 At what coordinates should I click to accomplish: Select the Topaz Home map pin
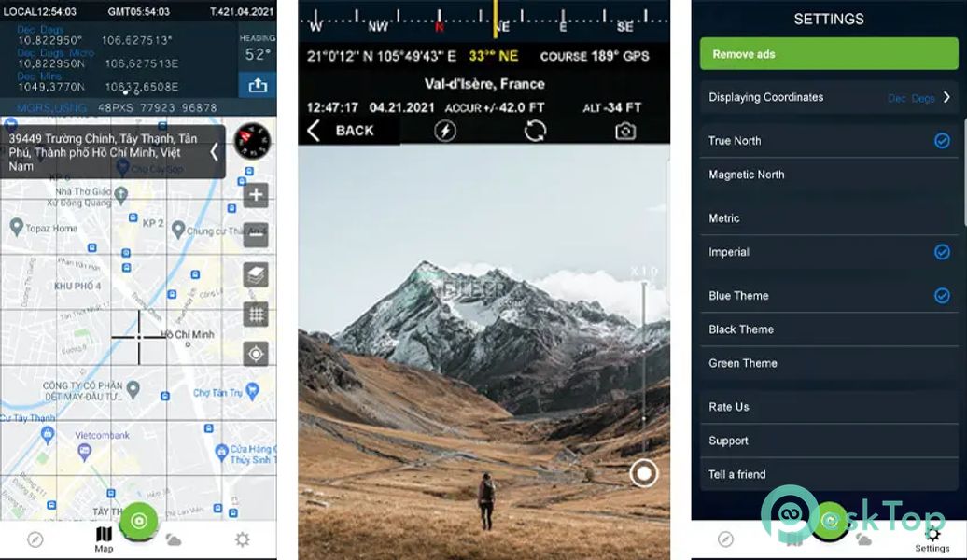(x=17, y=227)
